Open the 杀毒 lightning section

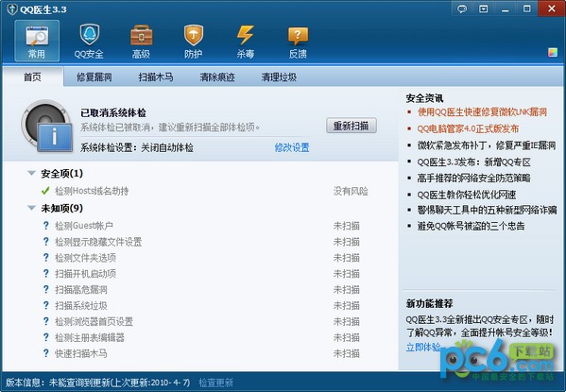coord(246,42)
